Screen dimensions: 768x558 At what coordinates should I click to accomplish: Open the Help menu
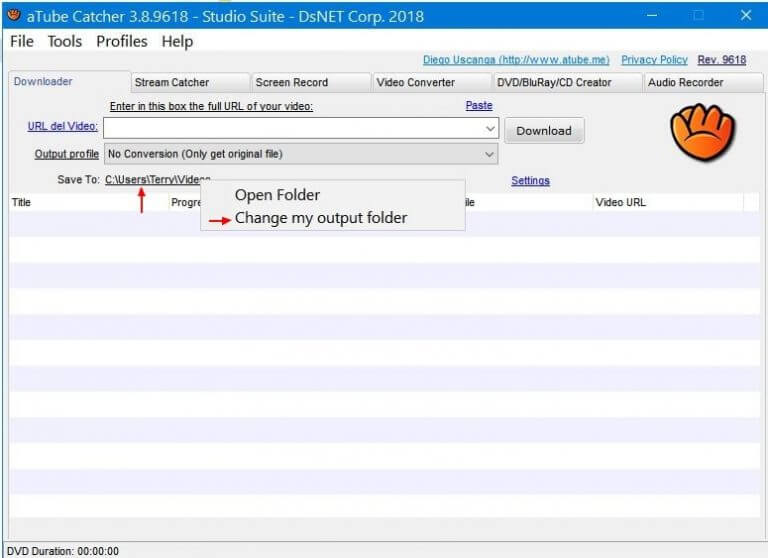177,41
